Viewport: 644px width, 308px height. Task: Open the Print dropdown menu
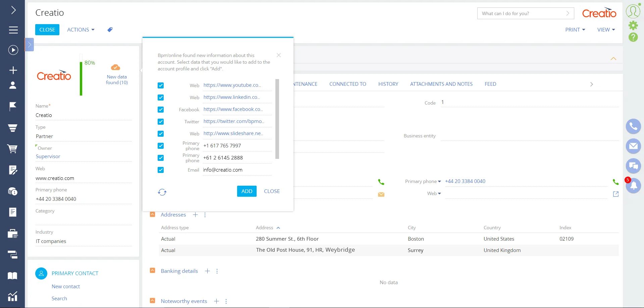[x=575, y=30]
